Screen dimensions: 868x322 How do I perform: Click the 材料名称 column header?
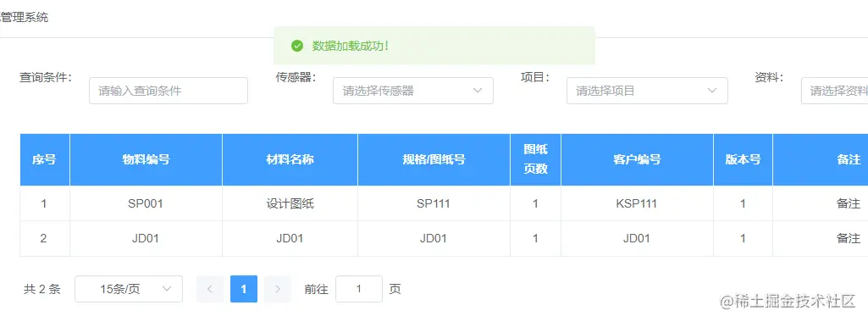(290, 159)
